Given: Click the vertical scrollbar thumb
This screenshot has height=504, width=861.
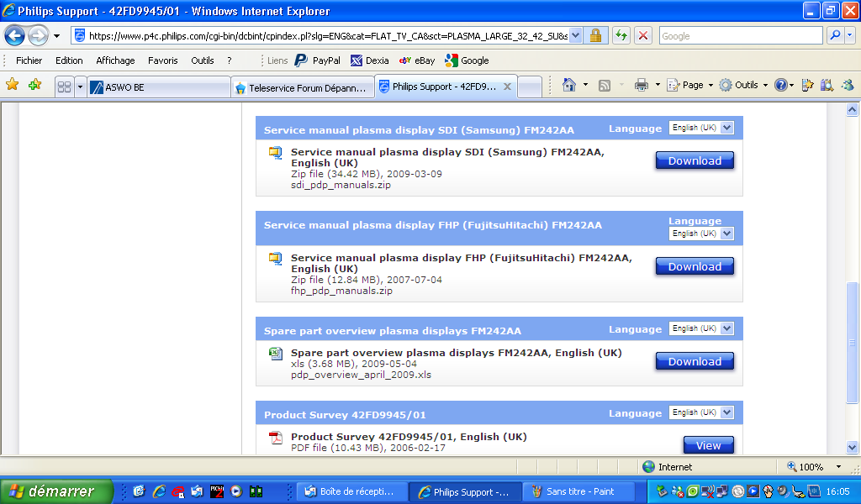Looking at the screenshot, I should 853,343.
